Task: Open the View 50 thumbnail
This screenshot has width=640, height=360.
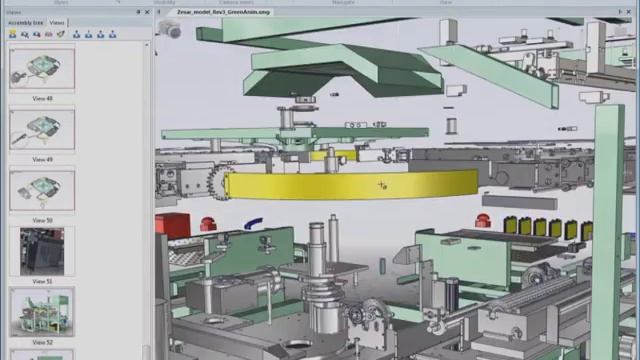Action: (x=42, y=191)
